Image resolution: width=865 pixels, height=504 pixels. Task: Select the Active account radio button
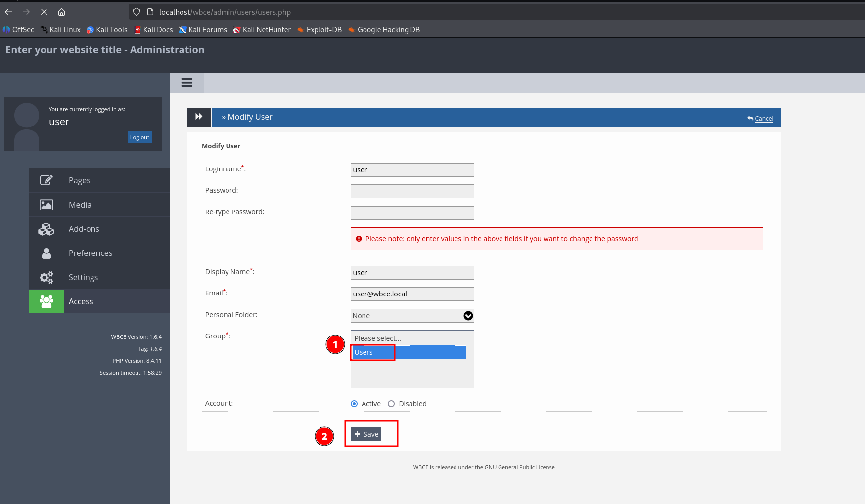coord(354,404)
